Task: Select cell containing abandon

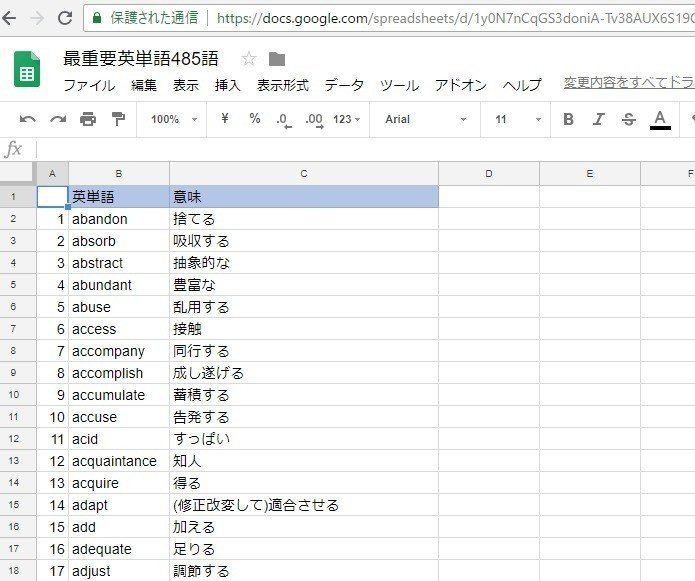Action: (119, 218)
